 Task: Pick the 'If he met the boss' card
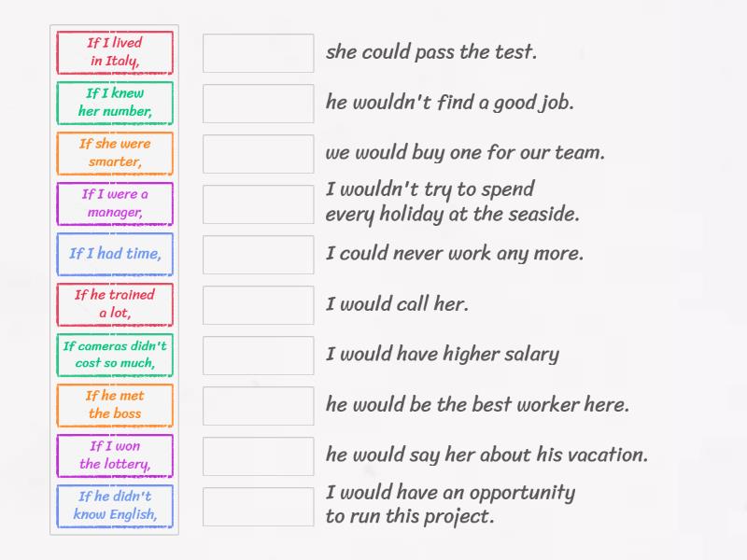coord(115,405)
